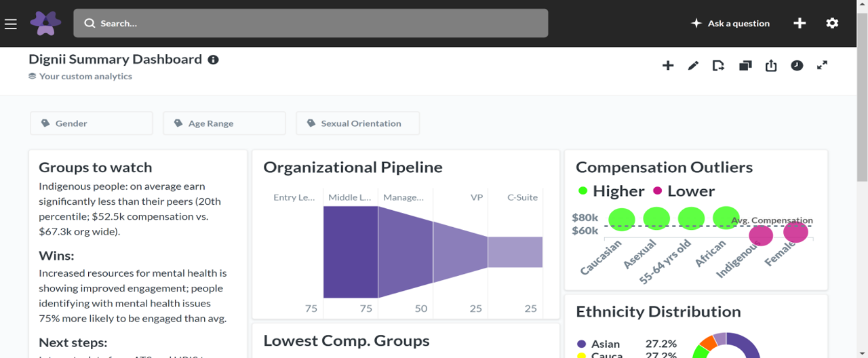Click the Compensation Outliers card title

pyautogui.click(x=664, y=167)
